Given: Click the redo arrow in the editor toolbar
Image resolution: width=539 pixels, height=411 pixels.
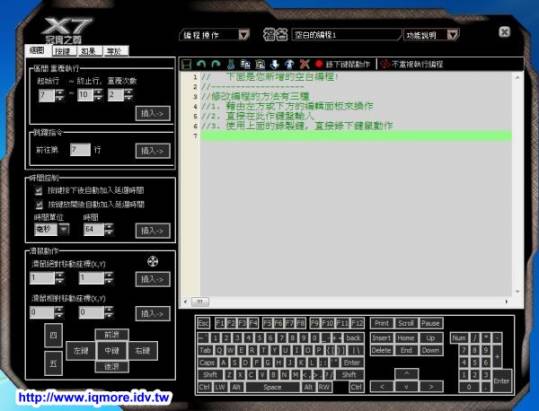Looking at the screenshot, I should (x=216, y=64).
